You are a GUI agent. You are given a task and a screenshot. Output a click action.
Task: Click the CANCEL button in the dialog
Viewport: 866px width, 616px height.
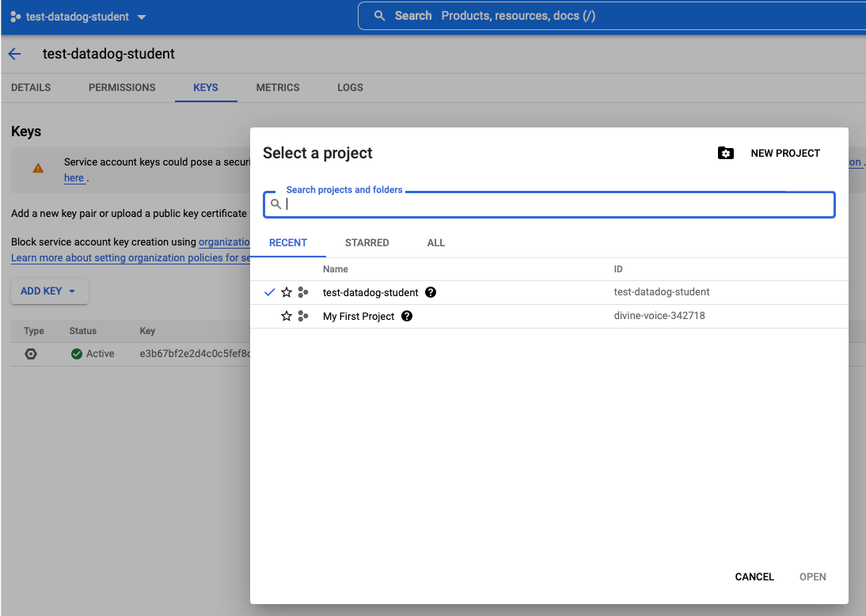[x=754, y=576]
